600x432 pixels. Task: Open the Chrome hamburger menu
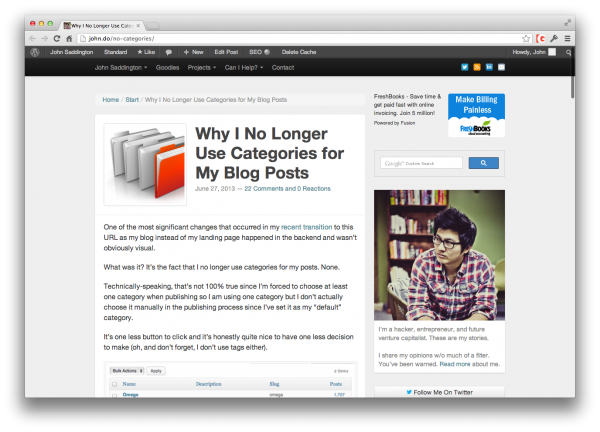[567, 39]
